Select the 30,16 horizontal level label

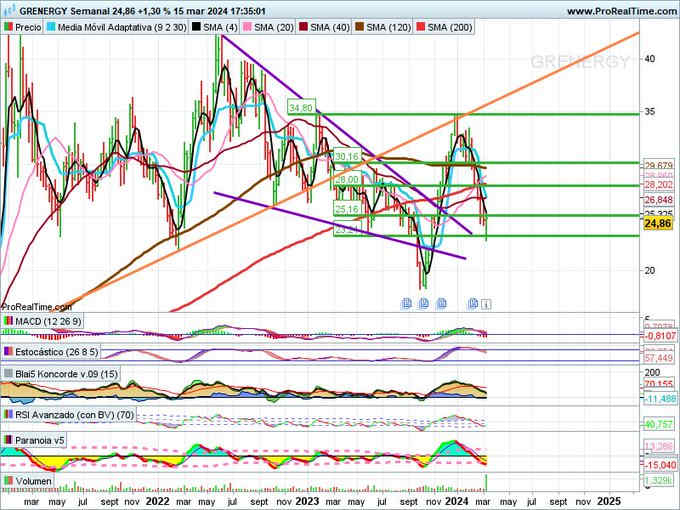pos(347,156)
